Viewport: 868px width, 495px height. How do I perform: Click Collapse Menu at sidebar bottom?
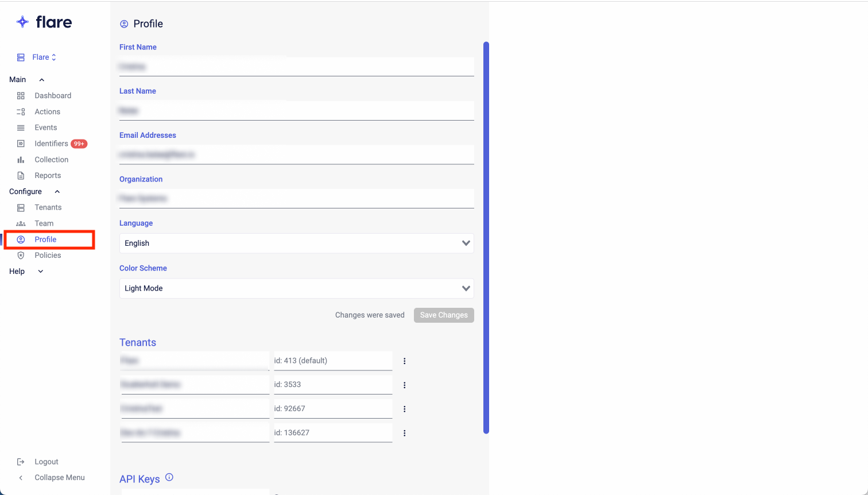pos(59,478)
